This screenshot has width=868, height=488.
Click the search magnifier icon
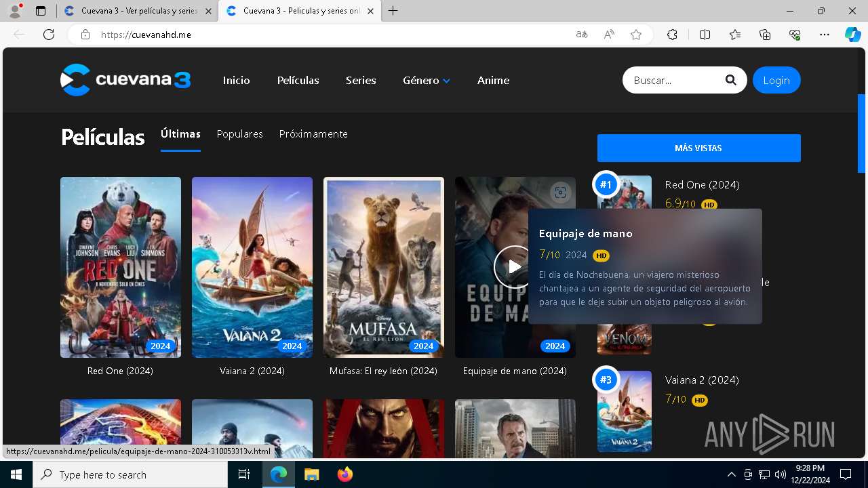click(x=730, y=80)
